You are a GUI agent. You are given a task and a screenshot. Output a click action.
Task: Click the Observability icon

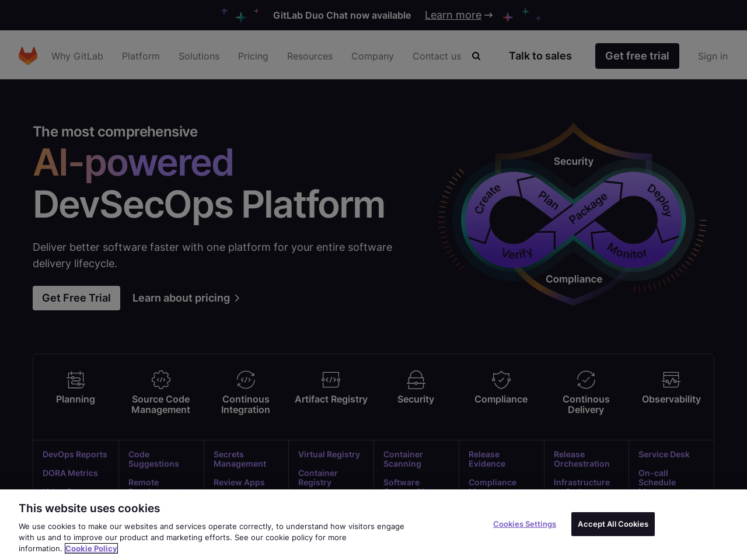(x=671, y=380)
